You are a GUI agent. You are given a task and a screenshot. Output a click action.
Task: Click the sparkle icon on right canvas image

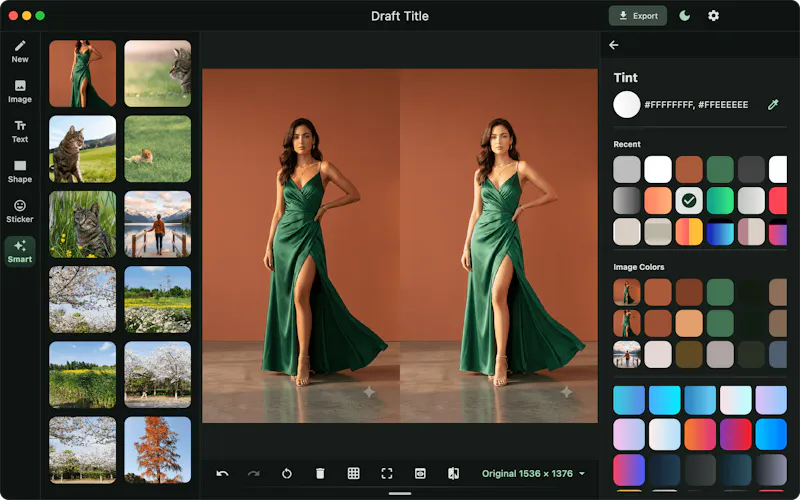pos(566,392)
